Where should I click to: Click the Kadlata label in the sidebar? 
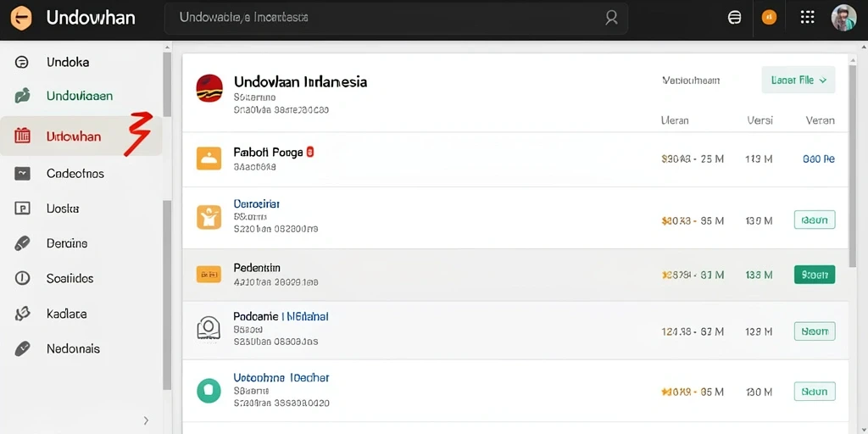66,314
